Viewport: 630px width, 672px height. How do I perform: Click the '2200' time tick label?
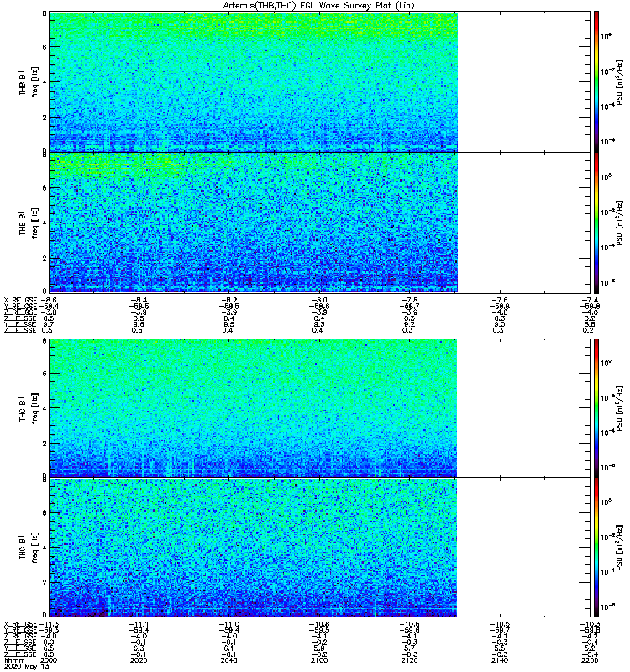point(590,660)
